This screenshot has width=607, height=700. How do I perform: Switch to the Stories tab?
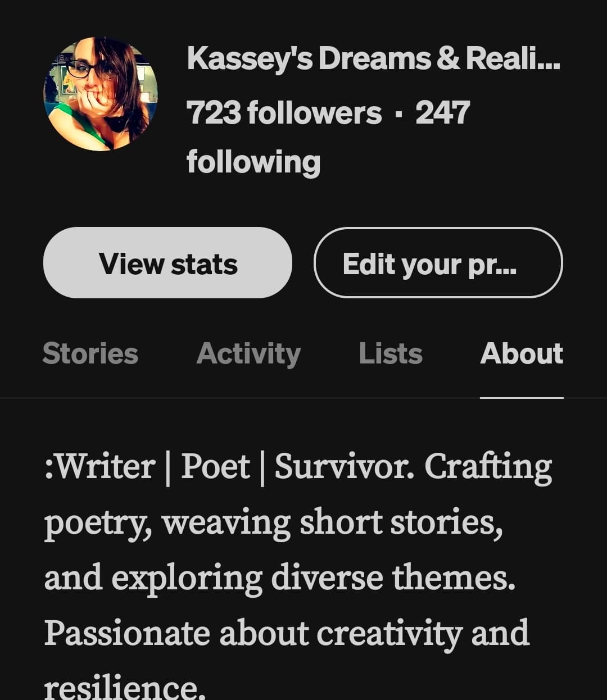point(90,353)
